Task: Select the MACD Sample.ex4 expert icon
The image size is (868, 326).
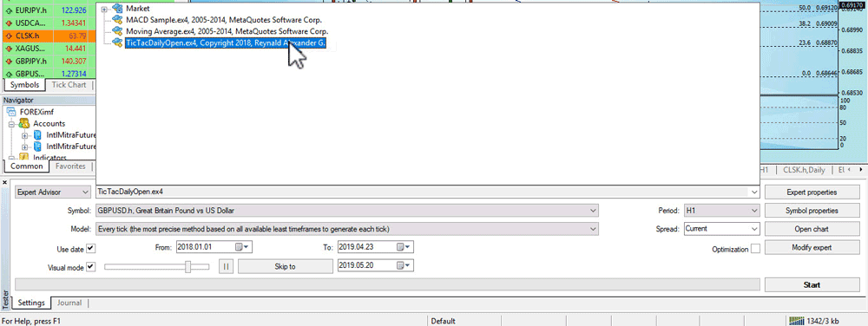Action: point(117,19)
